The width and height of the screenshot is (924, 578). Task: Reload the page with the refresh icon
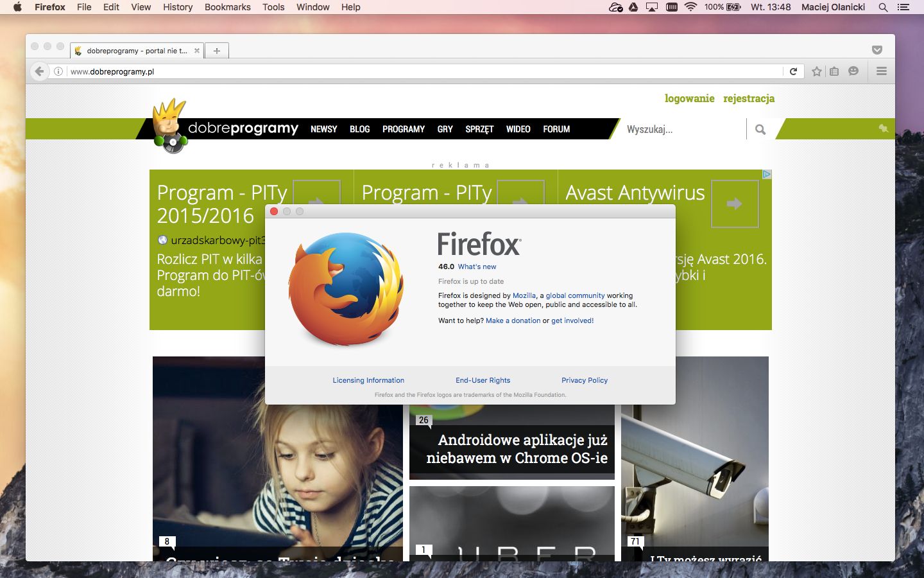(x=793, y=71)
